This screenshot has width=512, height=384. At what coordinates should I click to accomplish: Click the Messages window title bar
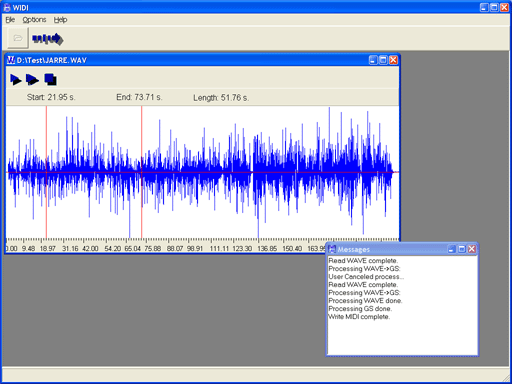(402, 249)
